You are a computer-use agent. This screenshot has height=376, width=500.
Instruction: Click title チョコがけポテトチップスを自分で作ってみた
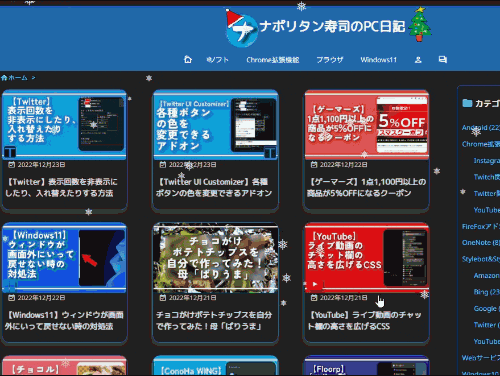point(214,320)
